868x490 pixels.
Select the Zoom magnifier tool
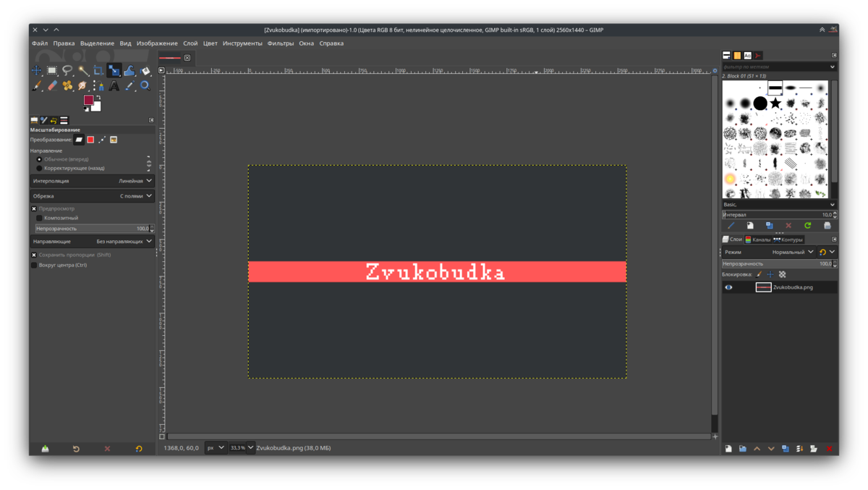[145, 85]
